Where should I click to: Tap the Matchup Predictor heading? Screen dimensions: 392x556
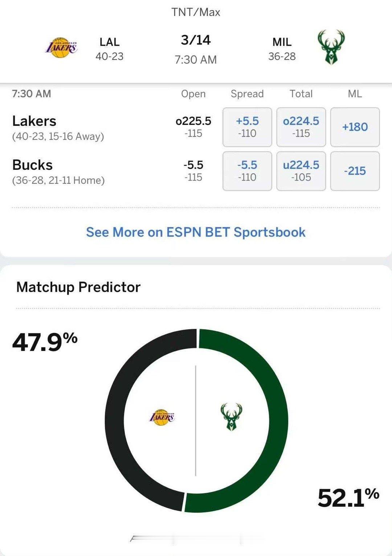(x=78, y=287)
